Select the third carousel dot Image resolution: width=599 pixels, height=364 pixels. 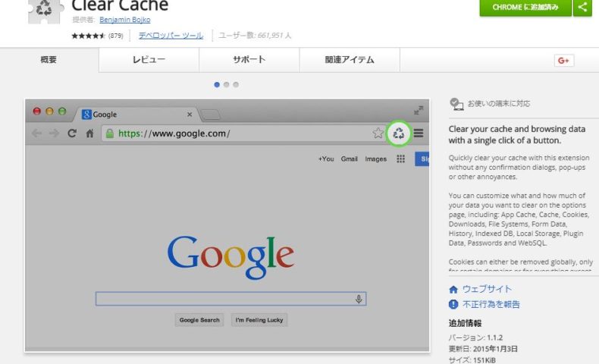[236, 84]
